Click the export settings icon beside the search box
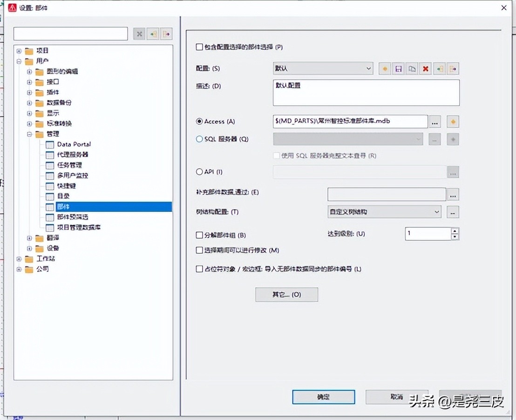Image resolution: width=516 pixels, height=420 pixels. coord(167,34)
